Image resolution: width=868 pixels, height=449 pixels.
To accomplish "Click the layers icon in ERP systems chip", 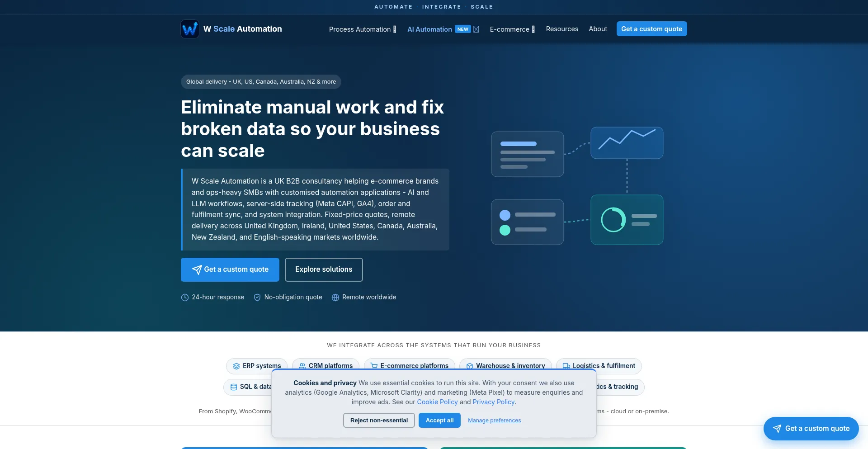I will point(236,366).
